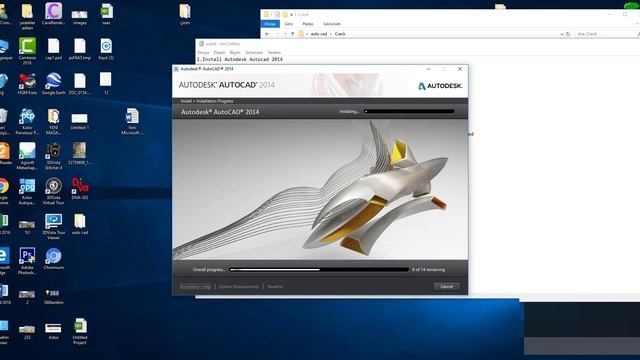Select the 'çizim' folder on desktop

click(185, 14)
